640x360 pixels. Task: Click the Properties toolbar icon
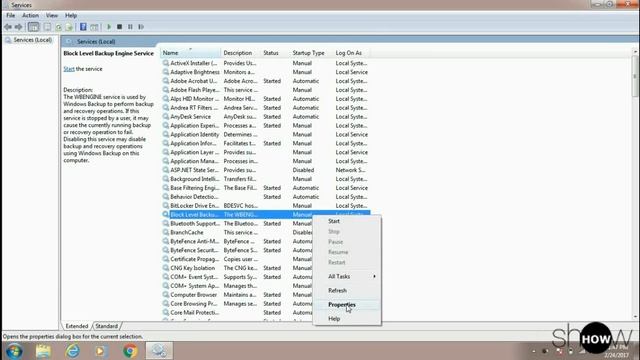47,27
